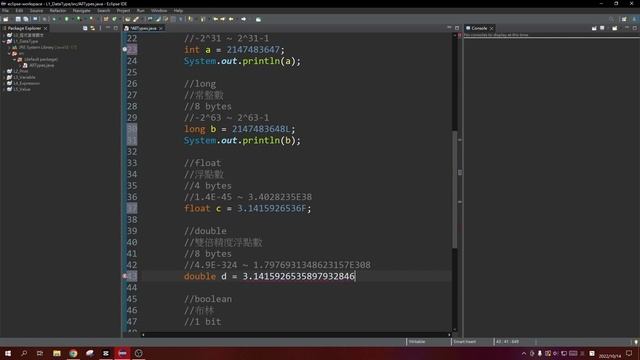Image resolution: width=640 pixels, height=360 pixels.
Task: Close the AllTypes.java editor tab
Action: coord(160,28)
